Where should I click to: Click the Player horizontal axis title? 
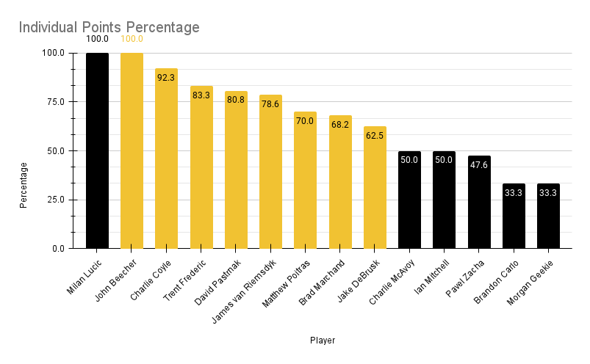[x=323, y=341]
